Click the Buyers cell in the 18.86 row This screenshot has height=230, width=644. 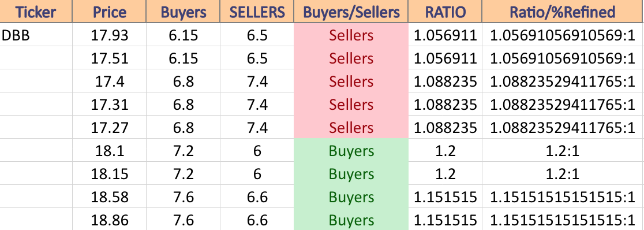(351, 220)
